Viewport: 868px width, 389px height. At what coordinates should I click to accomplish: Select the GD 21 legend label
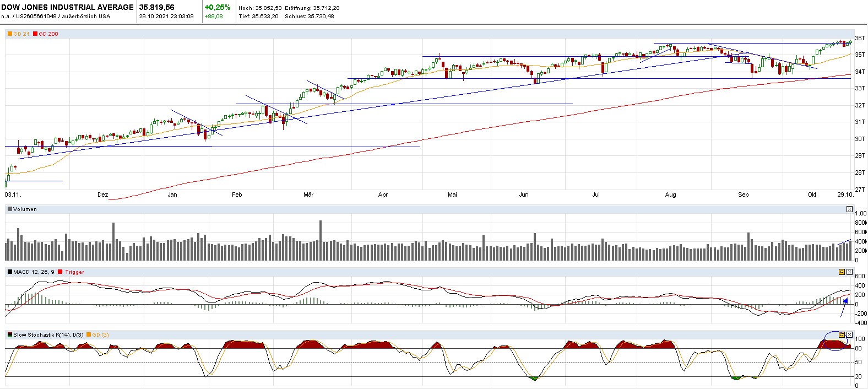click(x=21, y=34)
